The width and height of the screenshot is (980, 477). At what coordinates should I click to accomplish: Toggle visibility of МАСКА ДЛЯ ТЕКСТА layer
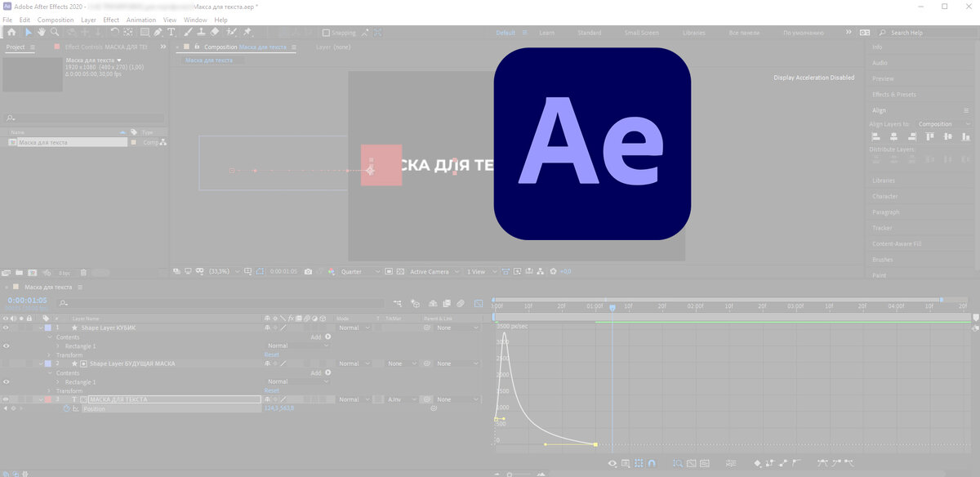tap(6, 399)
